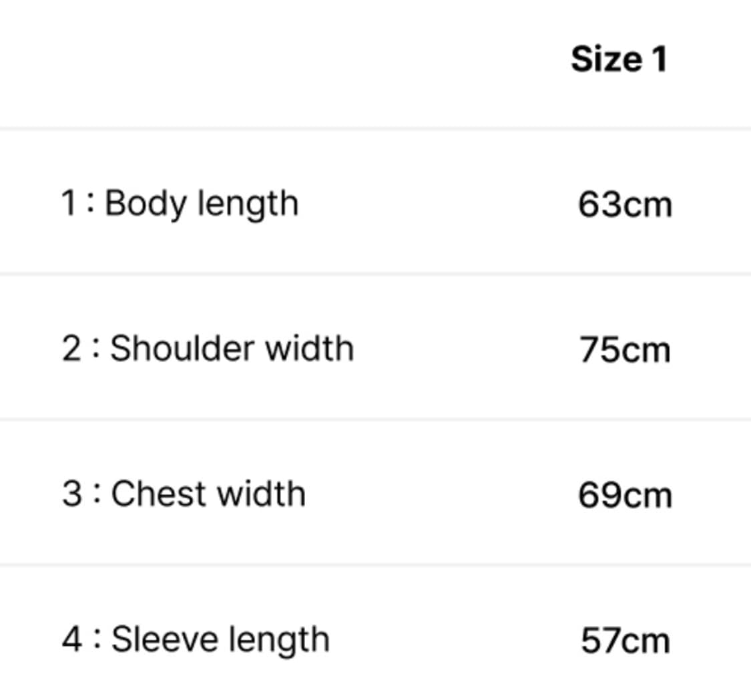Click the Size 1 column header
Image resolution: width=751 pixels, height=700 pixels.
619,59
